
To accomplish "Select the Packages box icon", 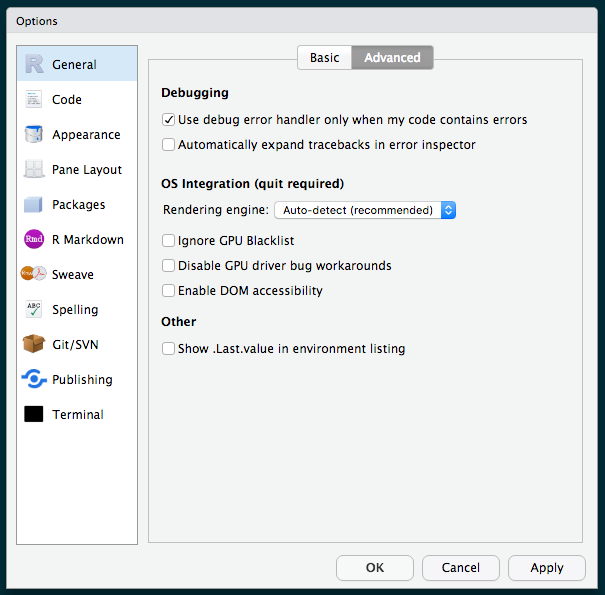I will coord(33,204).
